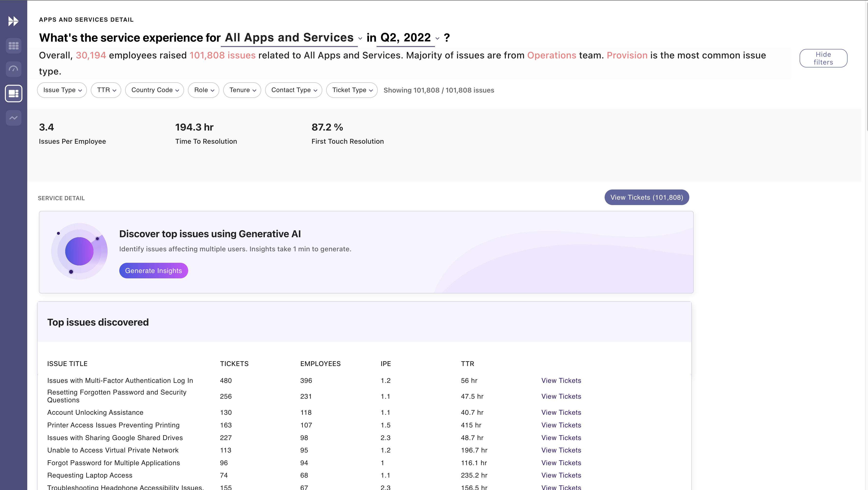Open the grid view sidebar icon
Image resolution: width=868 pixels, height=490 pixels.
[13, 46]
